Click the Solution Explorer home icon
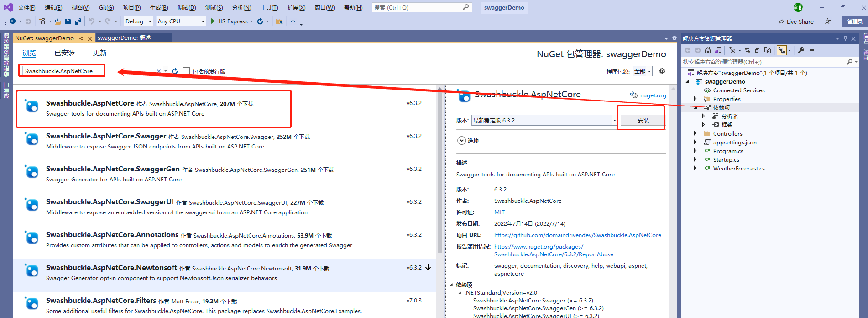The image size is (868, 318). coord(708,50)
